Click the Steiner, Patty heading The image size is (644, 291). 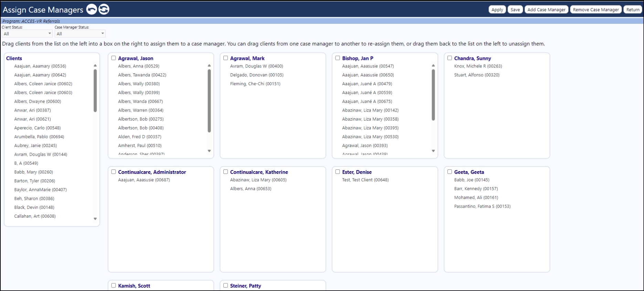click(245, 285)
